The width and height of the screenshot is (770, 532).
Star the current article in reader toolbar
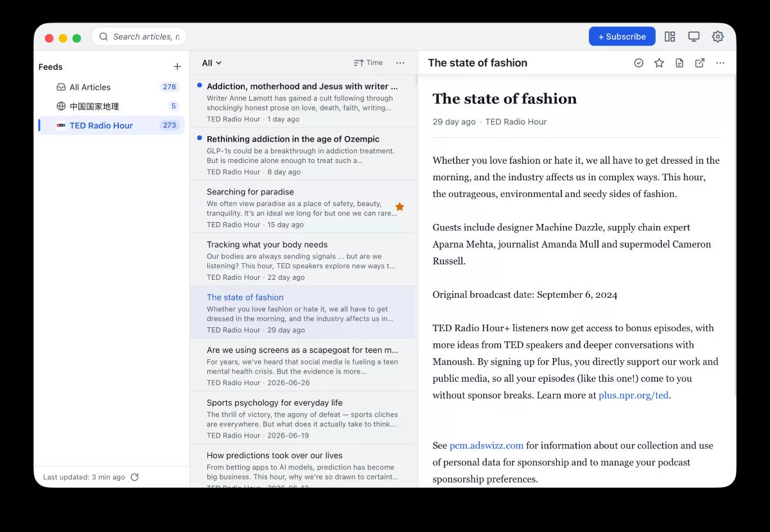pos(659,63)
